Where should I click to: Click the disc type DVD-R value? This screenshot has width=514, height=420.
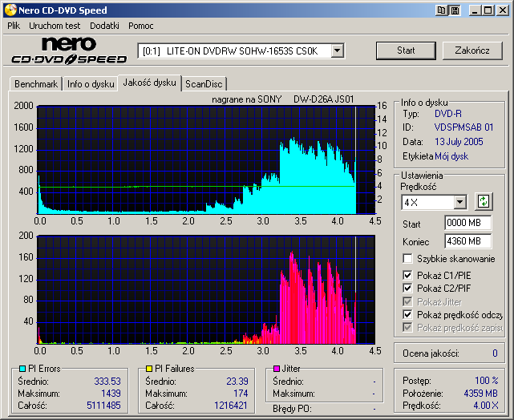(x=447, y=114)
